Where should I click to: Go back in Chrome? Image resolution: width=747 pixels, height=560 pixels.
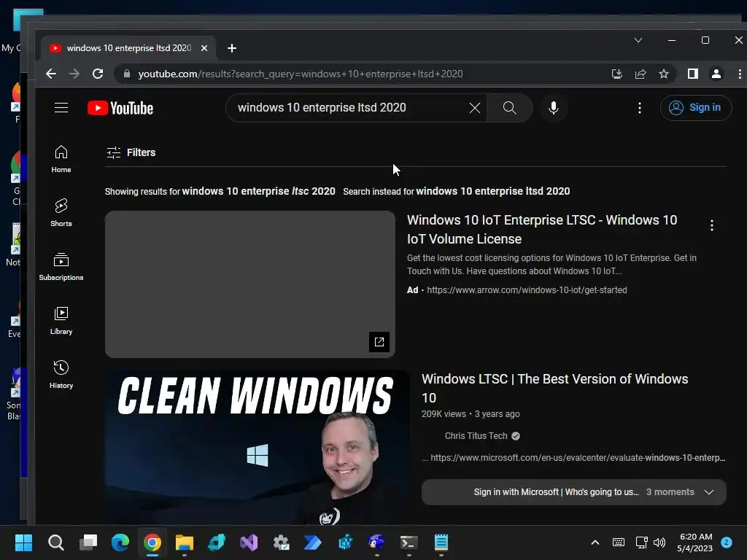(51, 74)
